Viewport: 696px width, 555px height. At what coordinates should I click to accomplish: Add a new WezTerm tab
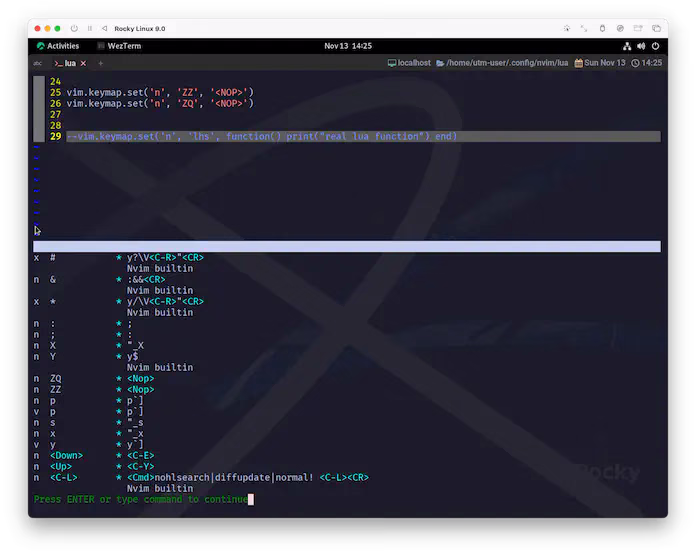[101, 63]
